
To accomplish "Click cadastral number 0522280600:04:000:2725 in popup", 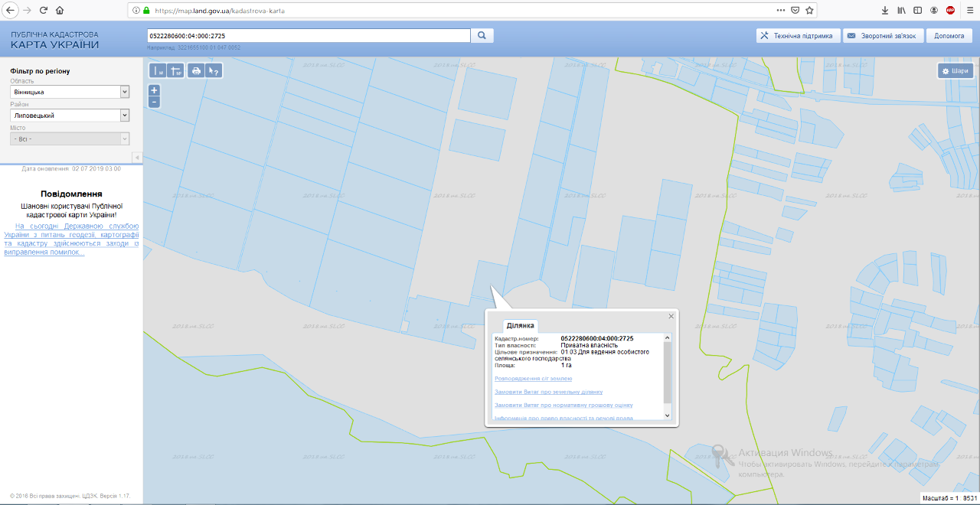I will tap(597, 338).
